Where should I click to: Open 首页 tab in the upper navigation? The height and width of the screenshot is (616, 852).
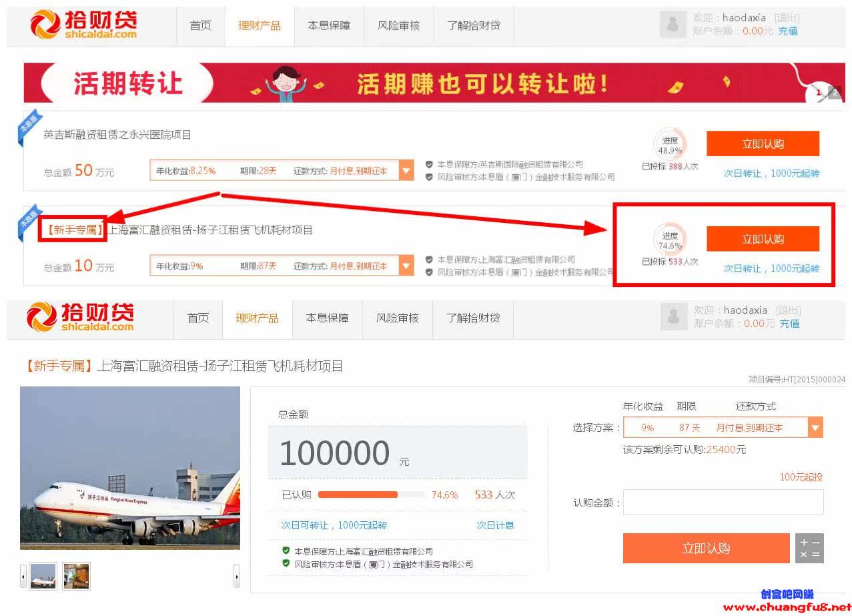coord(201,25)
